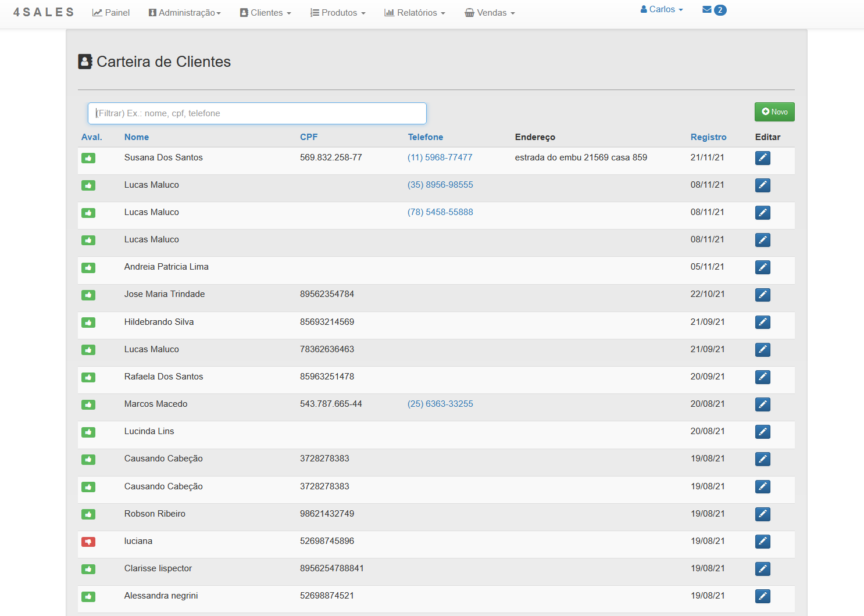This screenshot has width=864, height=616.
Task: Expand the Administração dropdown menu
Action: [x=185, y=13]
